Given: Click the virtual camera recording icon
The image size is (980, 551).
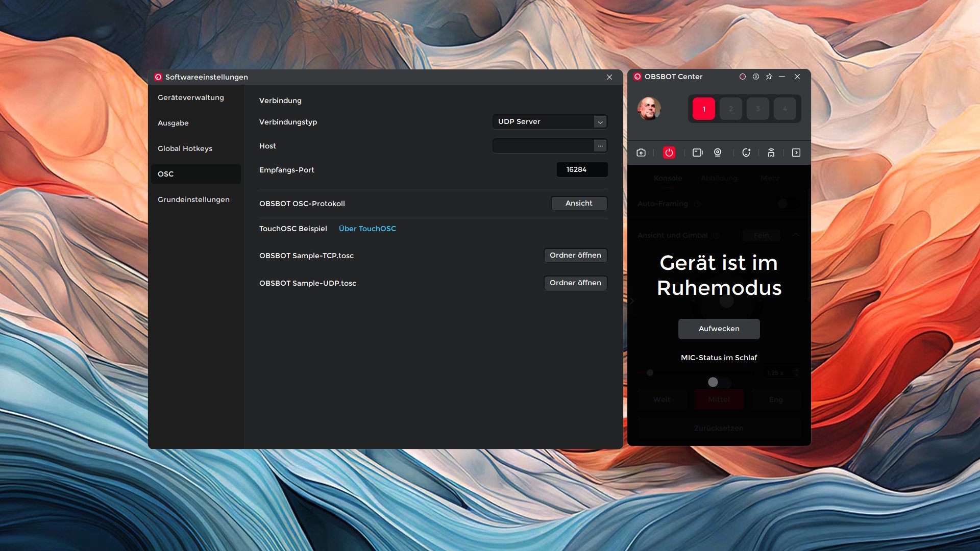Looking at the screenshot, I should pos(697,153).
